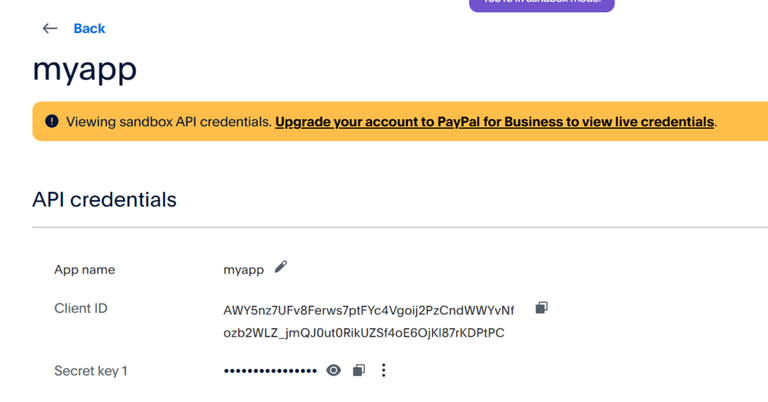Click the Client ID label
Viewport: 768px width, 402px height.
80,309
